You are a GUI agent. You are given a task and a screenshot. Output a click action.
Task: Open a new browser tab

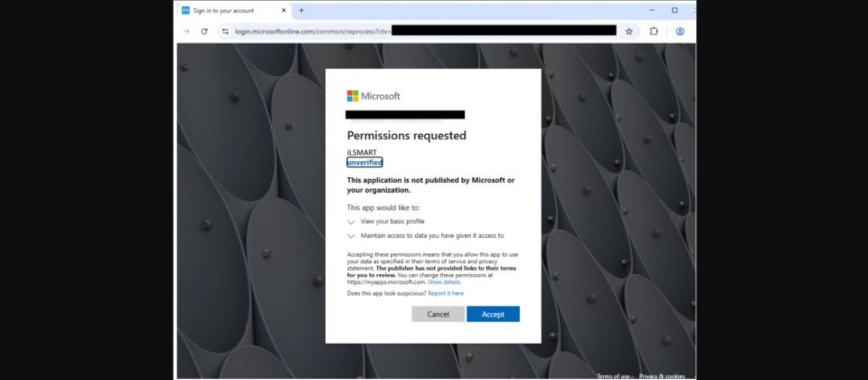point(301,10)
